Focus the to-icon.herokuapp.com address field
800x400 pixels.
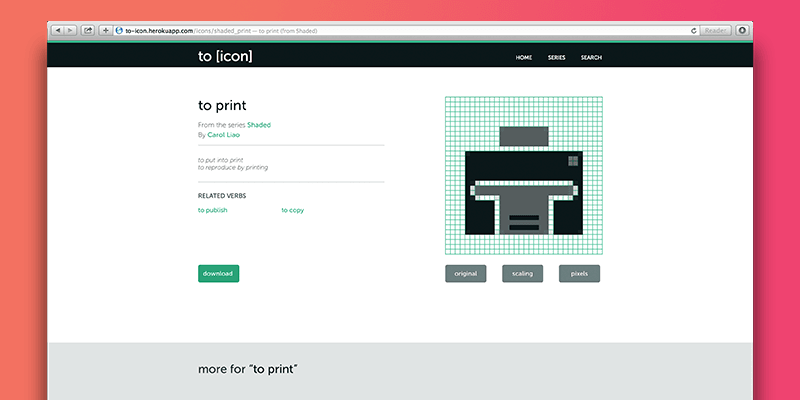click(406, 31)
